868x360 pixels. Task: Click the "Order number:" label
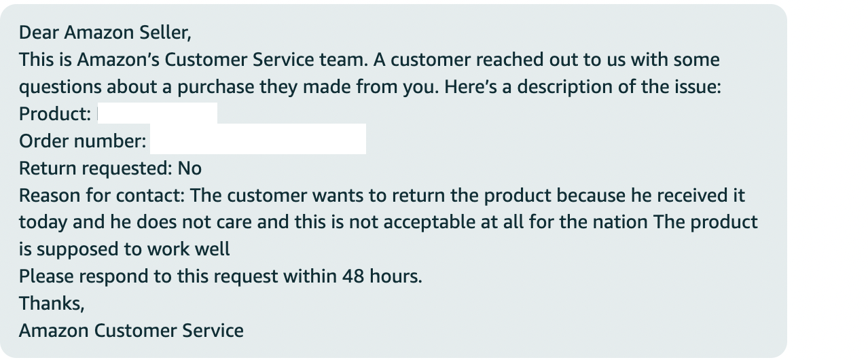82,141
